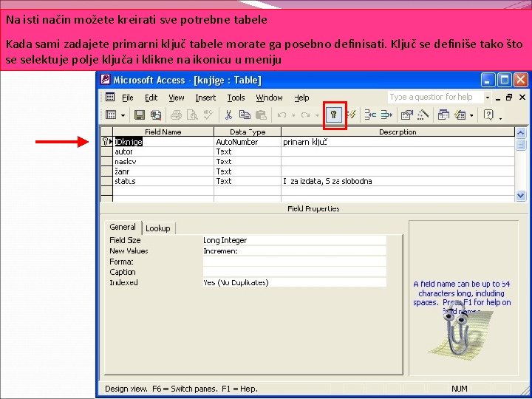Show the Database Window icon

click(443, 115)
